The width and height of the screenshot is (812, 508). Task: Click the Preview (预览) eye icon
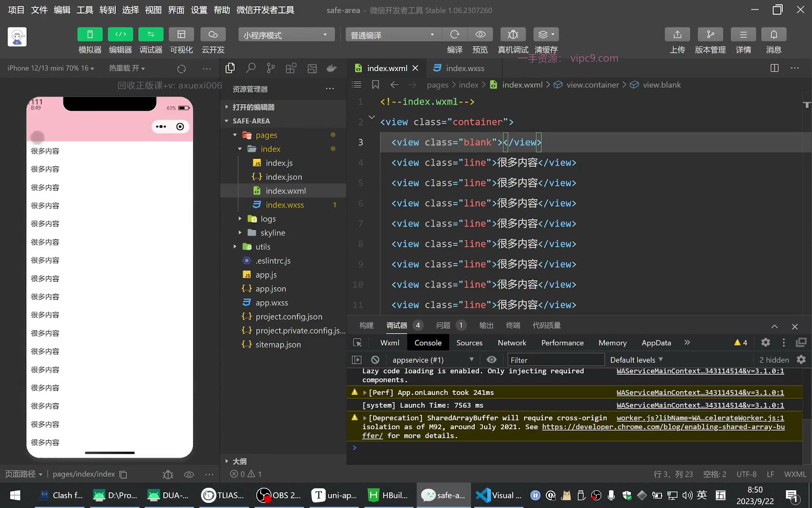[x=480, y=34]
